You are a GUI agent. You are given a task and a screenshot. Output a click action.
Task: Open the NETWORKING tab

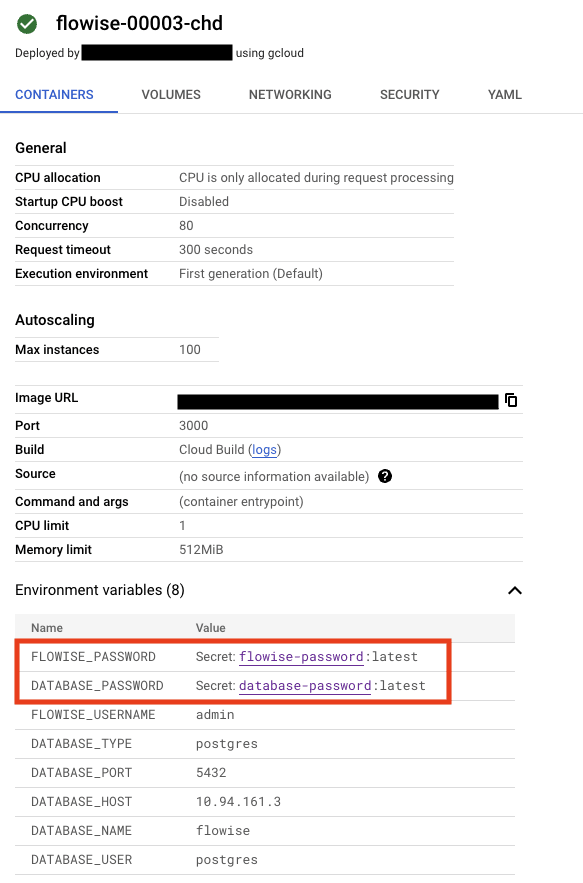click(x=290, y=95)
